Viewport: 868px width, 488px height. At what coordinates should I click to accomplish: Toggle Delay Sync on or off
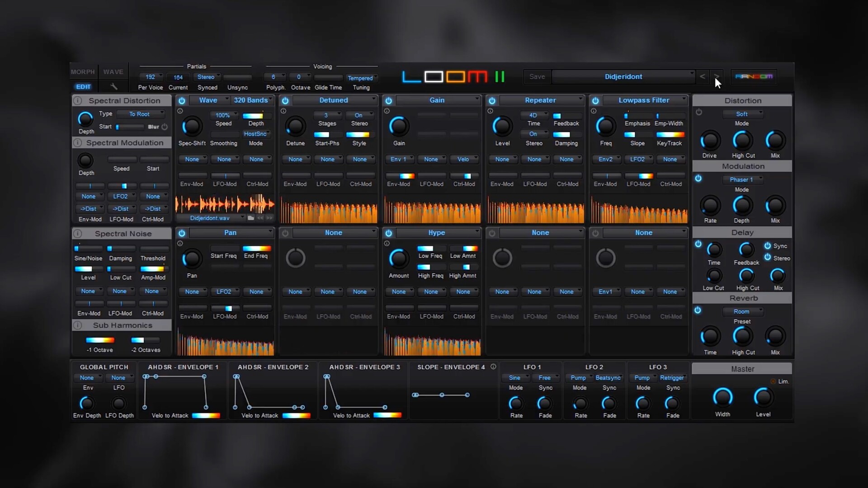[768, 246]
